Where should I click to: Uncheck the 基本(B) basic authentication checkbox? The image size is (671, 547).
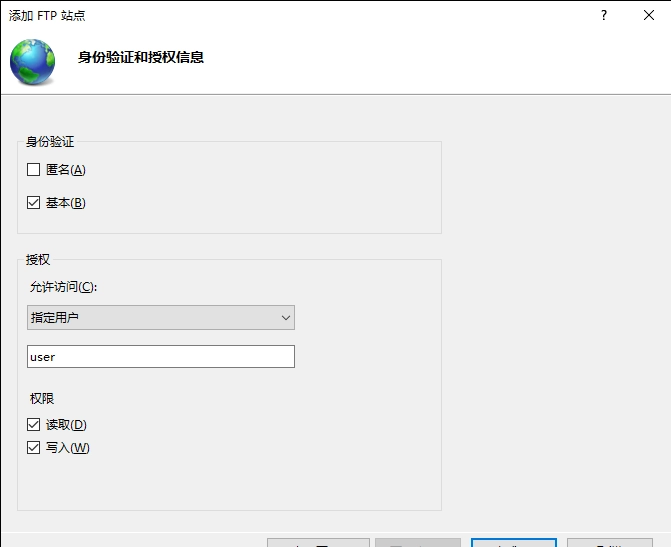(33, 202)
